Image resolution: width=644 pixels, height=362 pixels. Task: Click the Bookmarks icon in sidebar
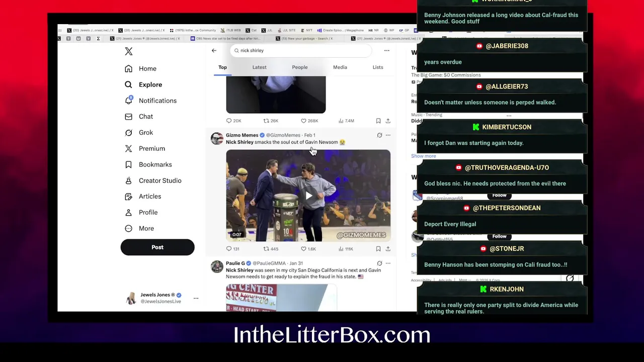(x=128, y=164)
